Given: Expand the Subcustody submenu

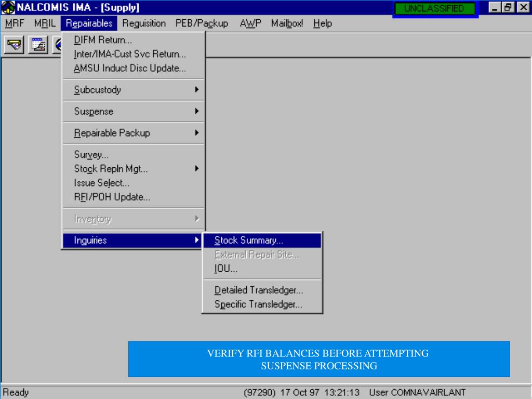Looking at the screenshot, I should [x=134, y=90].
